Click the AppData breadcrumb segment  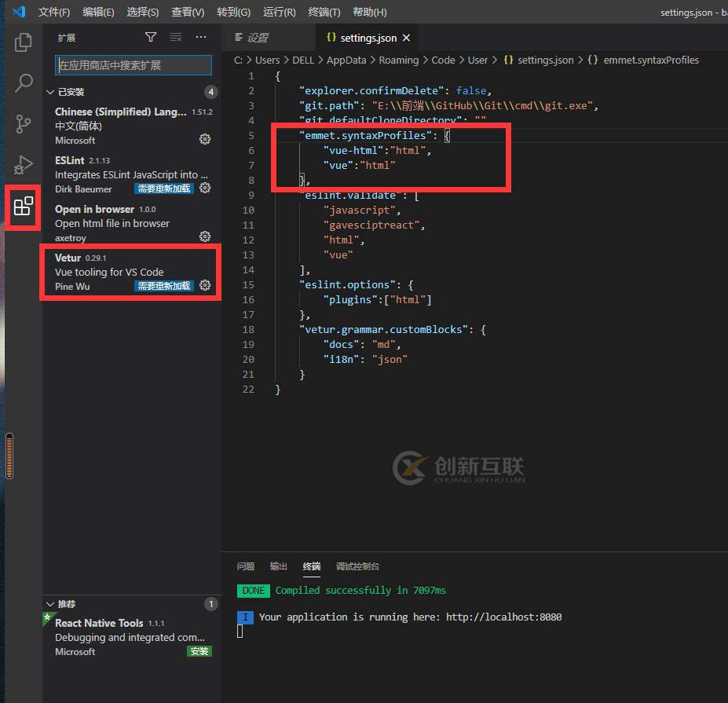pos(346,60)
